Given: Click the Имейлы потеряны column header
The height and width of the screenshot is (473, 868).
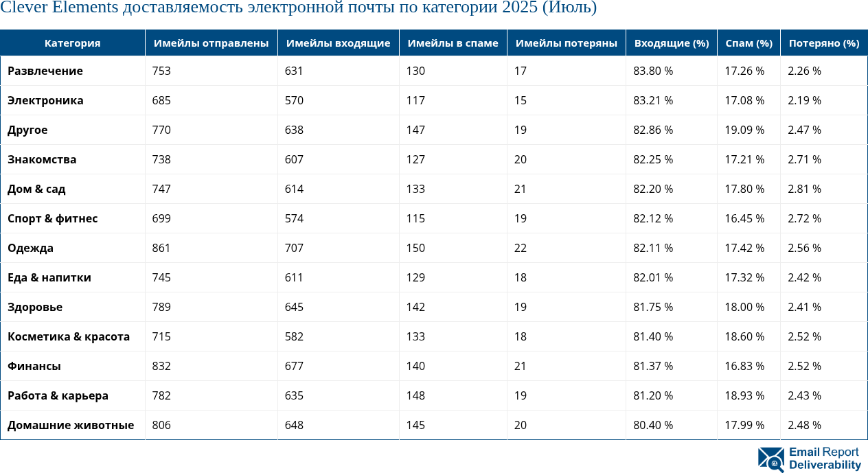Looking at the screenshot, I should 567,43.
